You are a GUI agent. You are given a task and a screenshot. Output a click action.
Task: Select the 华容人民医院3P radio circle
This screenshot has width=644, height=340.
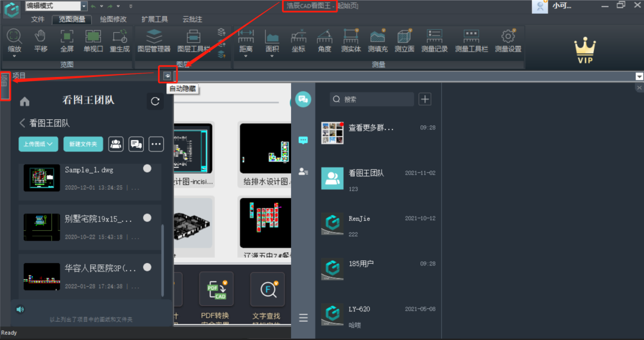(x=147, y=267)
